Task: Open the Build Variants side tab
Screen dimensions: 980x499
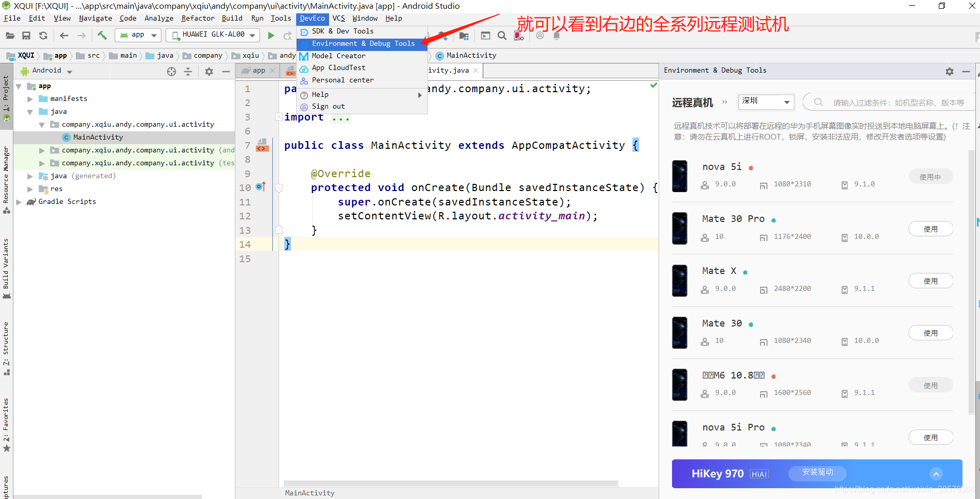Action: pyautogui.click(x=6, y=269)
